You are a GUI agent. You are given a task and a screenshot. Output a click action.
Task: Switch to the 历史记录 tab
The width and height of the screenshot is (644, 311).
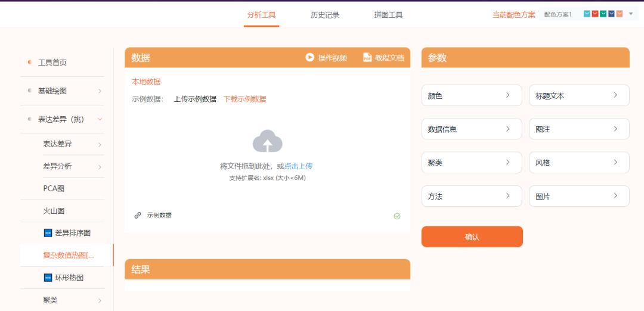click(325, 15)
